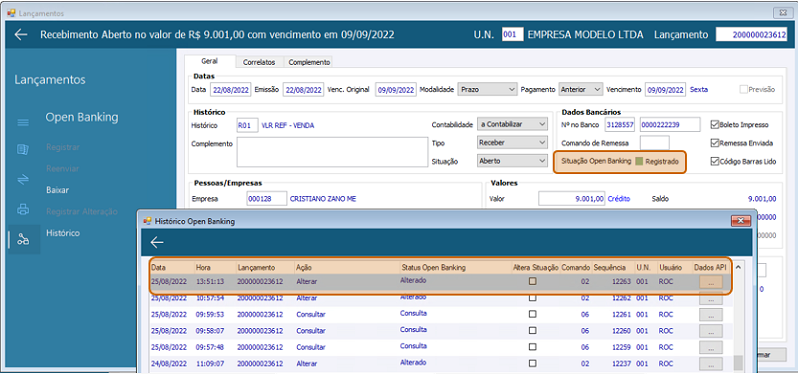The height and width of the screenshot is (374, 798).
Task: Open the Tipo dropdown
Action: (x=512, y=143)
